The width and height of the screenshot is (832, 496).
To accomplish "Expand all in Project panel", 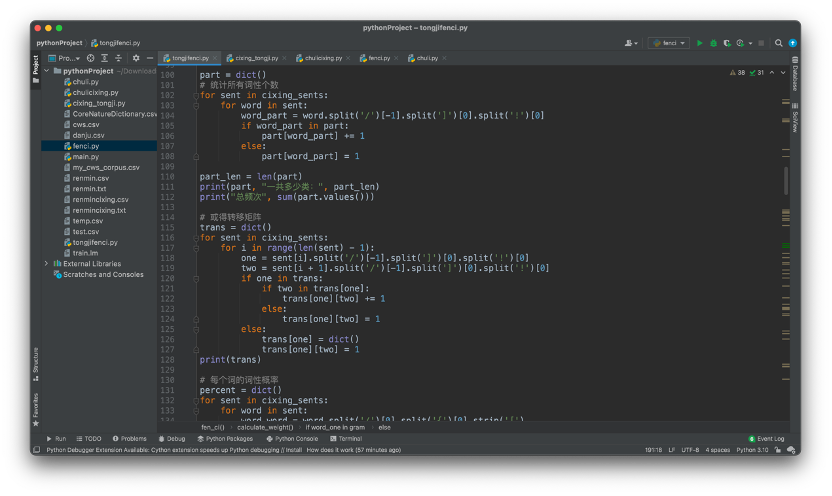I will 105,58.
